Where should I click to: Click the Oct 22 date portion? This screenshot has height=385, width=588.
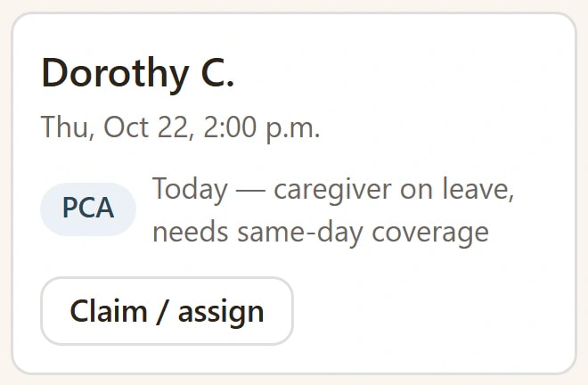pyautogui.click(x=145, y=127)
